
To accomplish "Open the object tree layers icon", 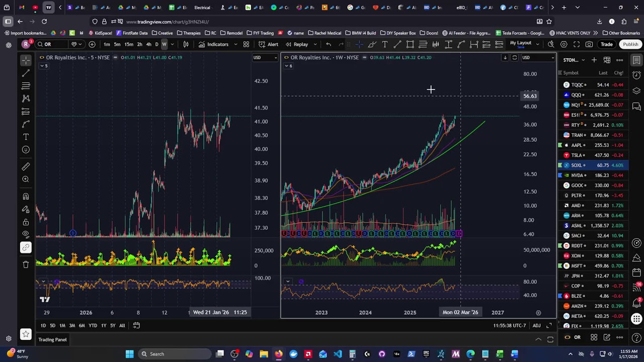I will click(636, 91).
